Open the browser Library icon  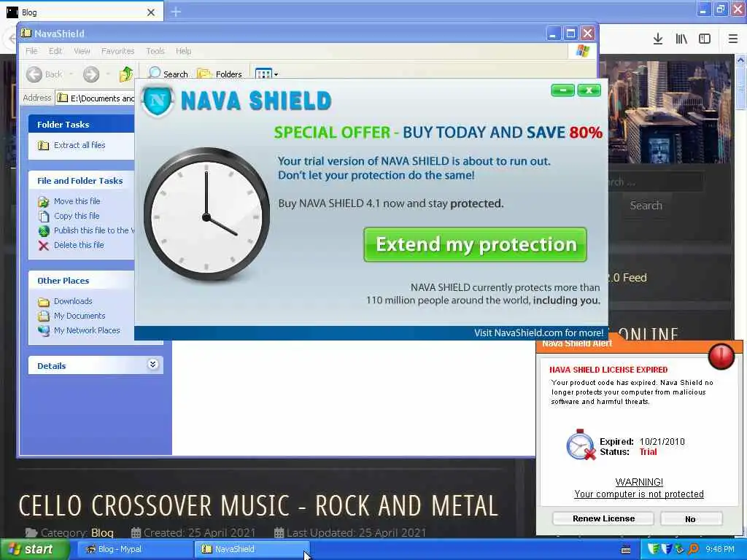pos(681,39)
